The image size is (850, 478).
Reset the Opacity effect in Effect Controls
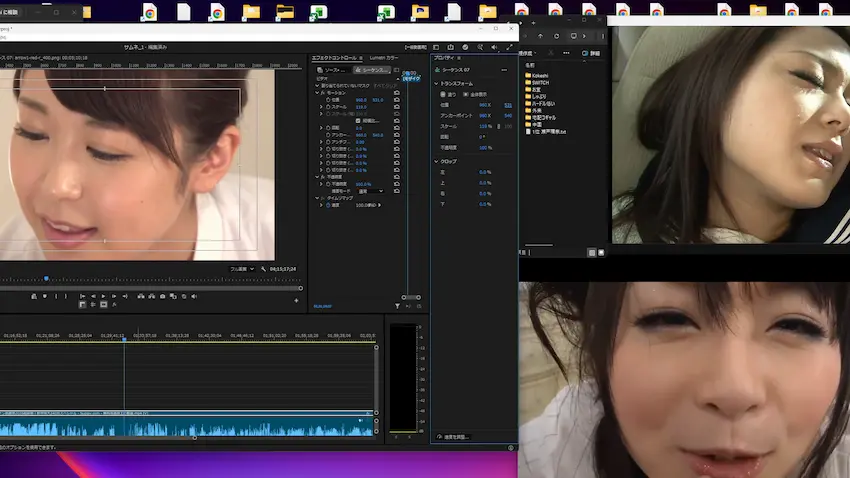[397, 177]
